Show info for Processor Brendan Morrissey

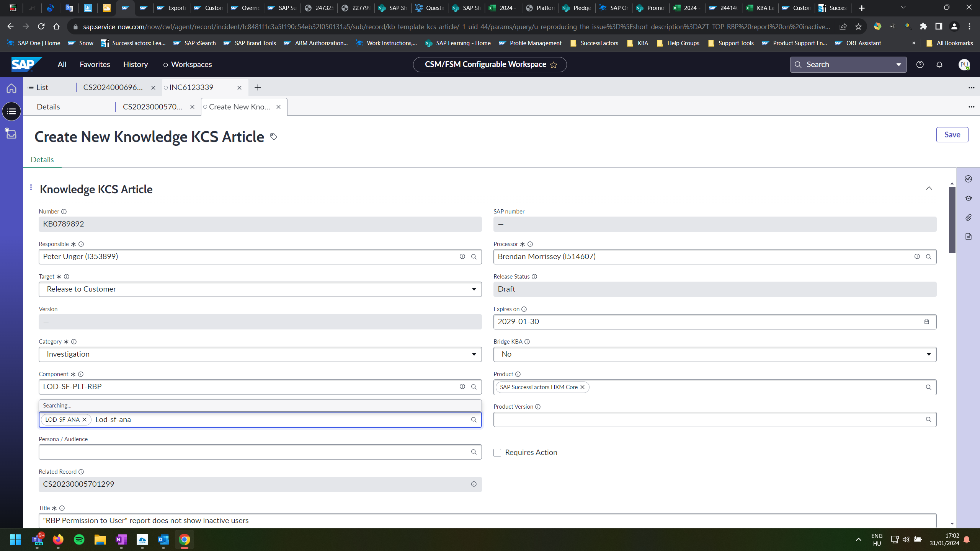click(917, 257)
